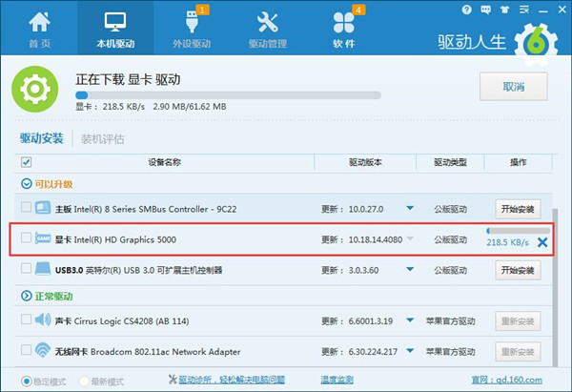Click the skin shirt icon
The width and height of the screenshot is (572, 392).
click(x=505, y=10)
